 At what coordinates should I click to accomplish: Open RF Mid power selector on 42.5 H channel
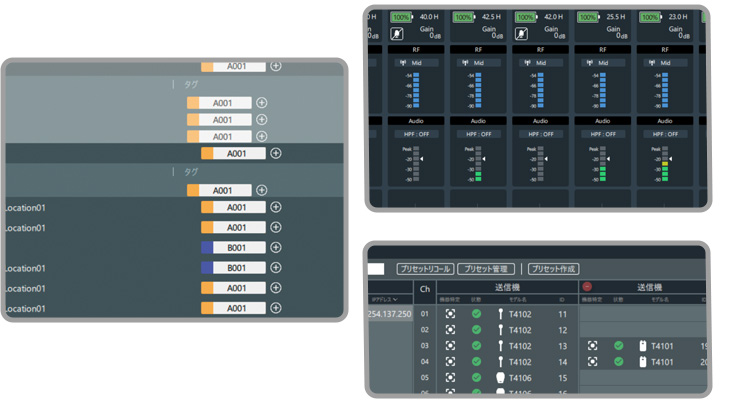478,63
